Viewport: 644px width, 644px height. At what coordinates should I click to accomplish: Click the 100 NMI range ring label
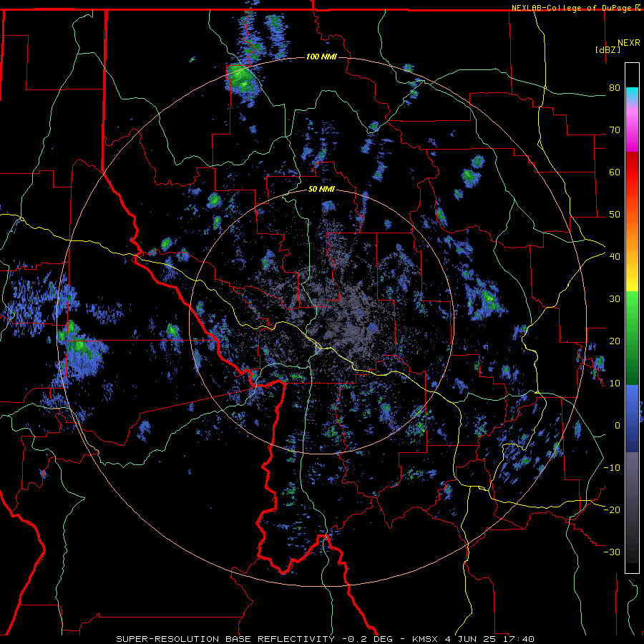(x=321, y=57)
